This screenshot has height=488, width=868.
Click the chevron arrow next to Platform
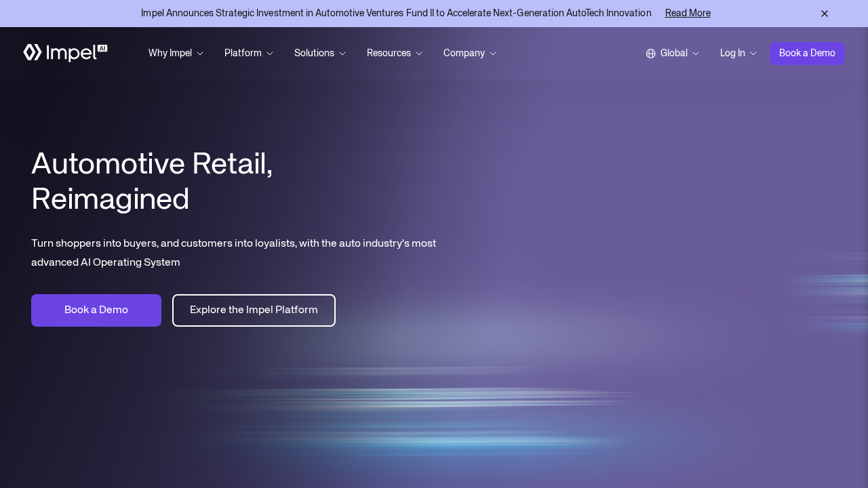(270, 54)
